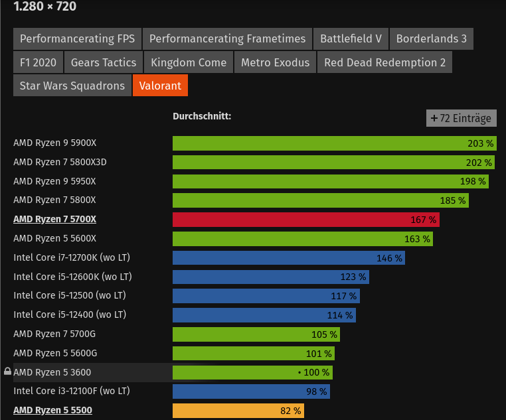Click the active Valorant tab
The image size is (506, 420).
(160, 86)
